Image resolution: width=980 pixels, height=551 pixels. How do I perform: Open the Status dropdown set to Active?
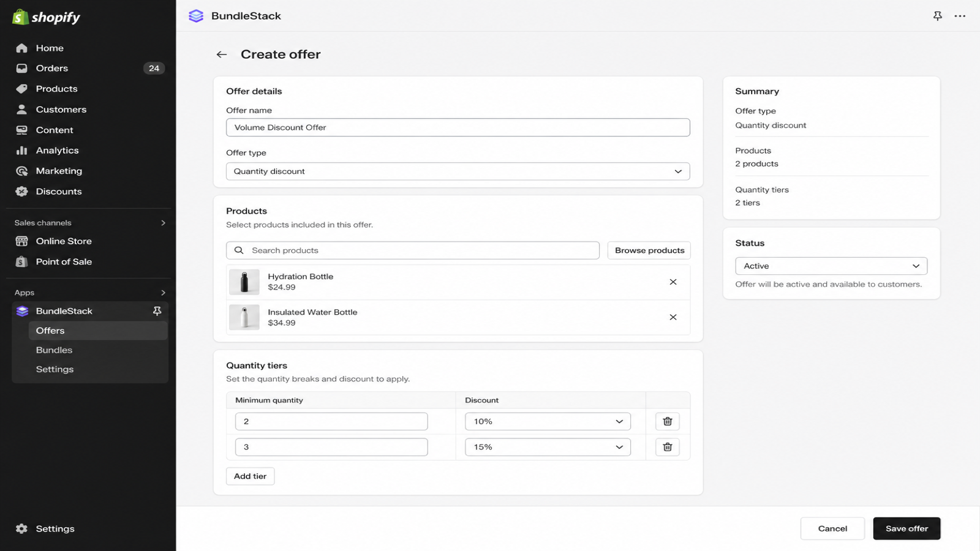(x=831, y=266)
